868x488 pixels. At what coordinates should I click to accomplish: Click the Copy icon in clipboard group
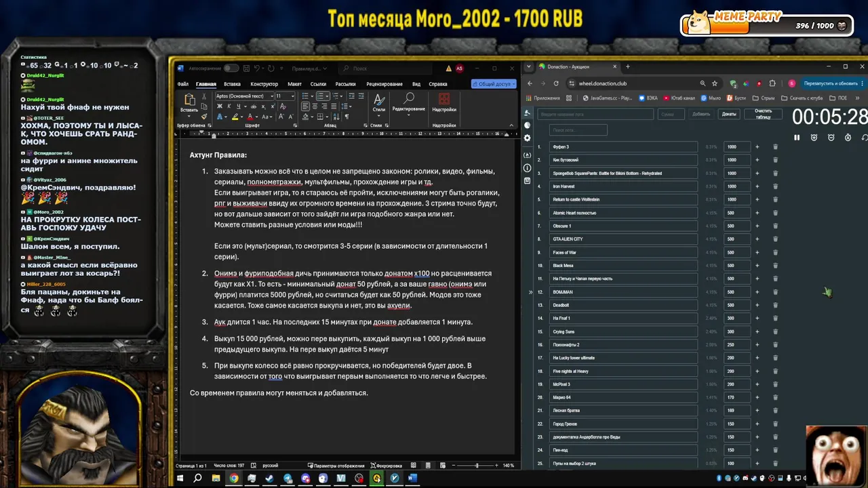click(x=204, y=106)
